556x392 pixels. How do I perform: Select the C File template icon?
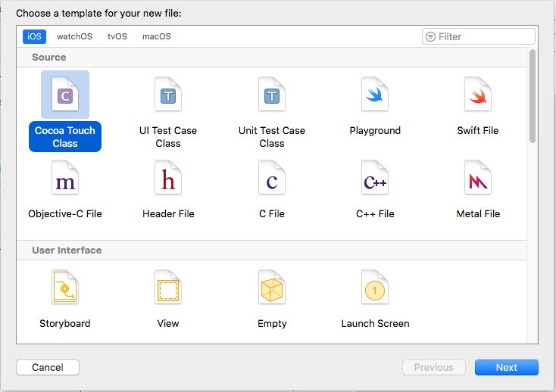(271, 179)
